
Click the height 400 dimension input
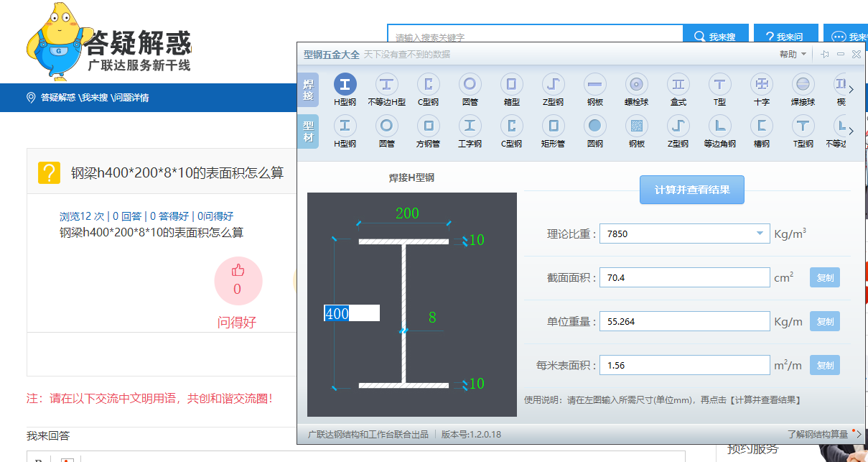[352, 313]
